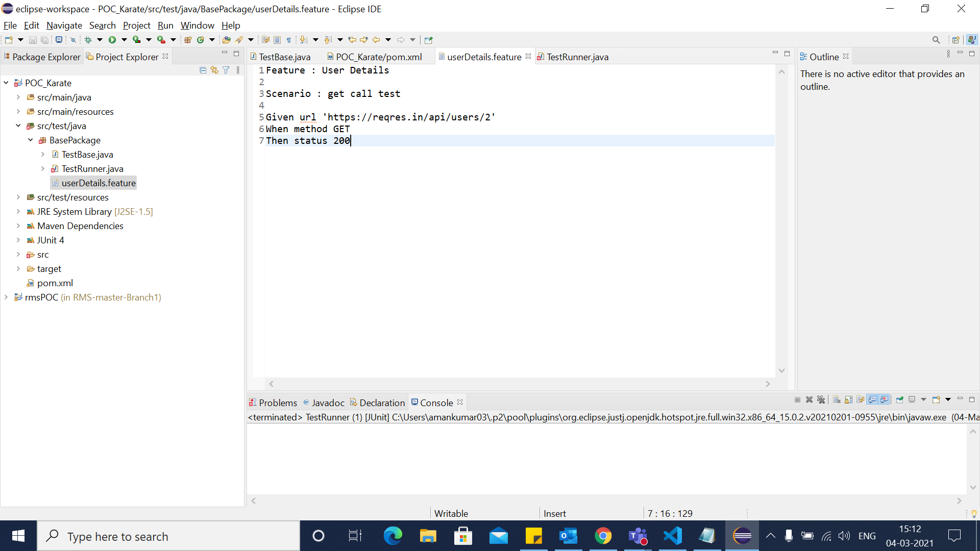Save the current file using the Save icon
This screenshot has width=980, height=551.
click(x=32, y=40)
